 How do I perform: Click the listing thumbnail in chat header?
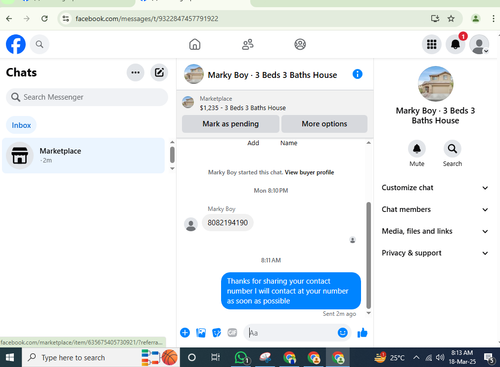(194, 74)
